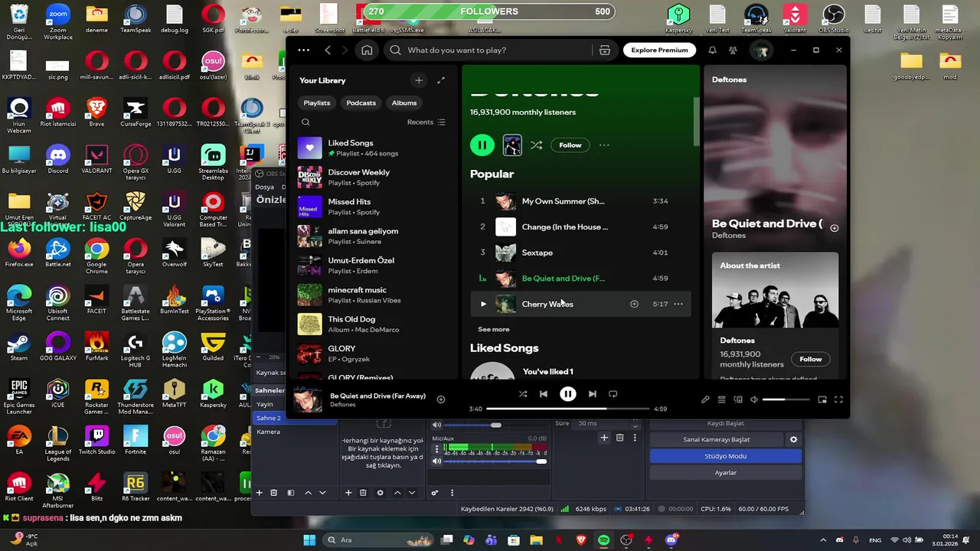Select track My Own Summer
This screenshot has height=551, width=980.
click(563, 201)
